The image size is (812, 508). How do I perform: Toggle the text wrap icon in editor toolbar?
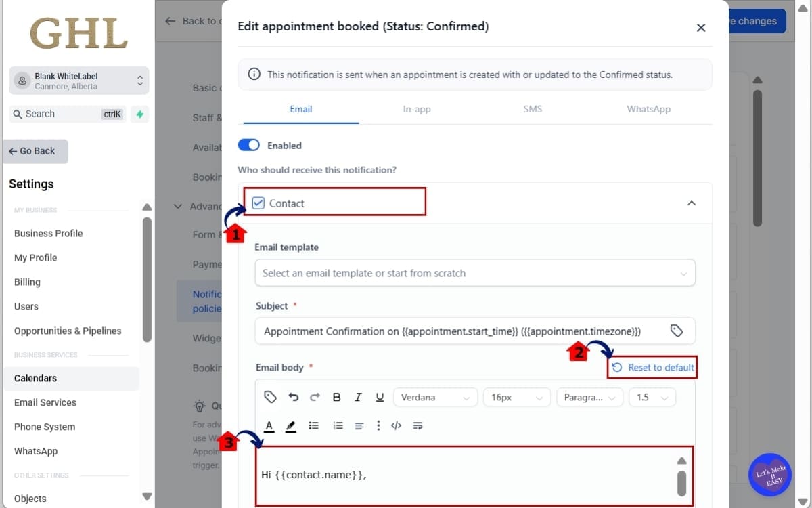418,425
